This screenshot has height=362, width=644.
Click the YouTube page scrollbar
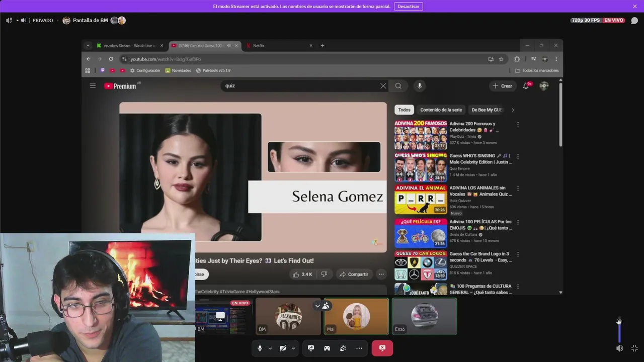(560, 115)
